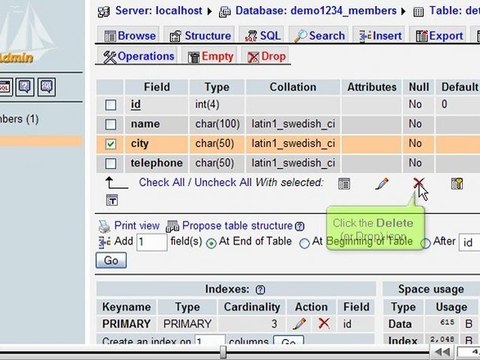Screen dimensions: 480x360
Task: Click the phpMyAdmin sailboat logo
Action: click(27, 32)
